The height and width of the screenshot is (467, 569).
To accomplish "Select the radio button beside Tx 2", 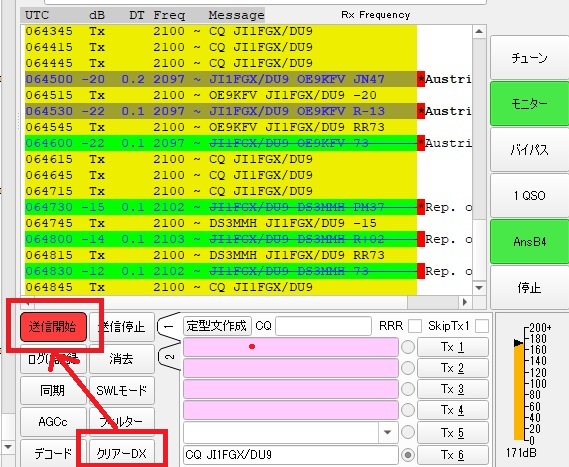I will click(408, 368).
